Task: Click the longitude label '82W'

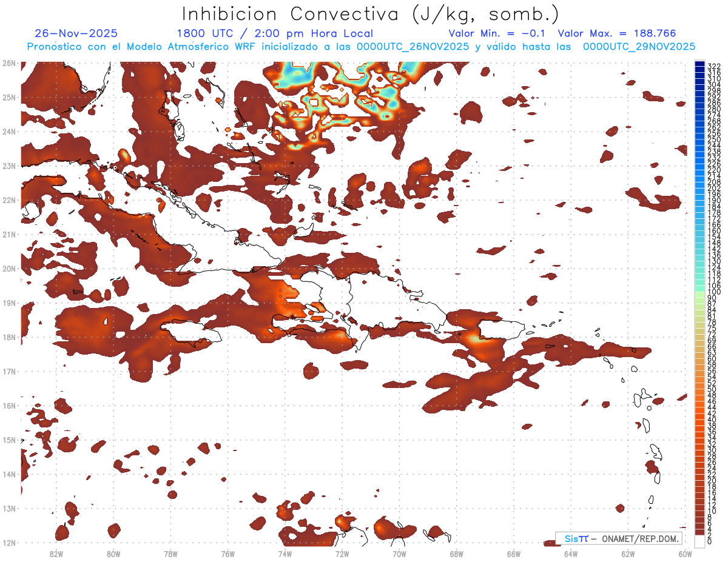Action: [56, 554]
